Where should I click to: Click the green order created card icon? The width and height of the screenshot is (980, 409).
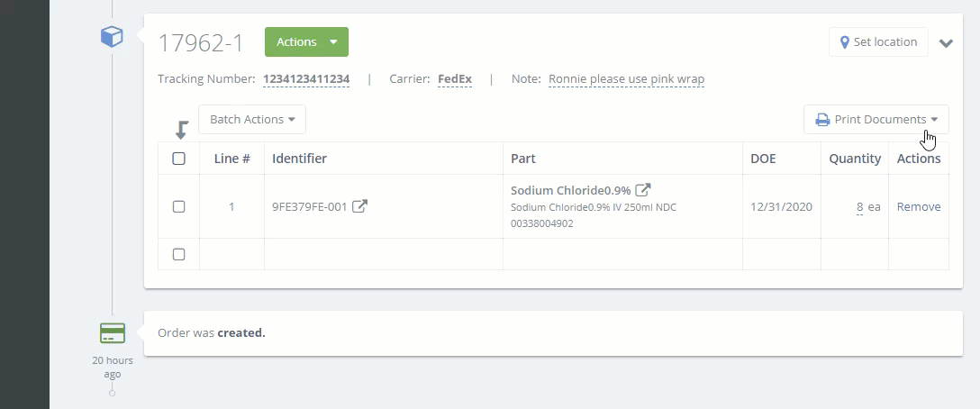[x=113, y=332]
